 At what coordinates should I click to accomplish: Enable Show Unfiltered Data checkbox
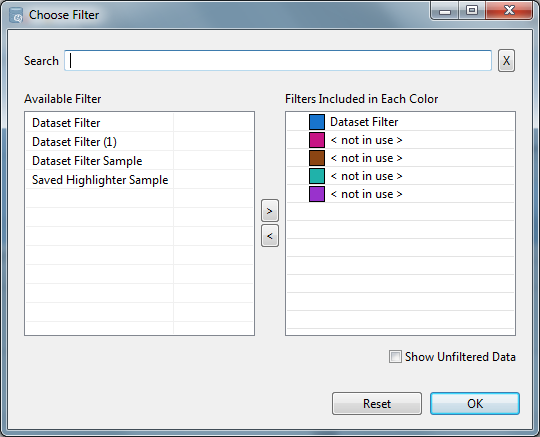395,356
